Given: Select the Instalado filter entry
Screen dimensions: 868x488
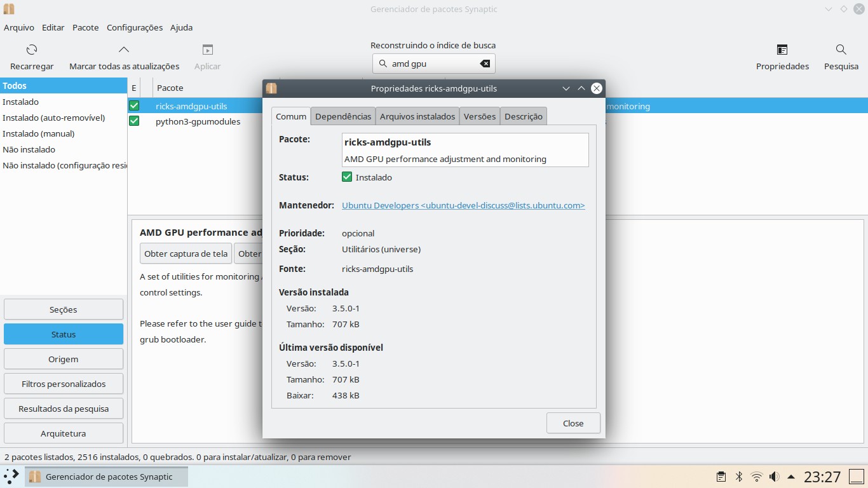Looking at the screenshot, I should (64, 102).
